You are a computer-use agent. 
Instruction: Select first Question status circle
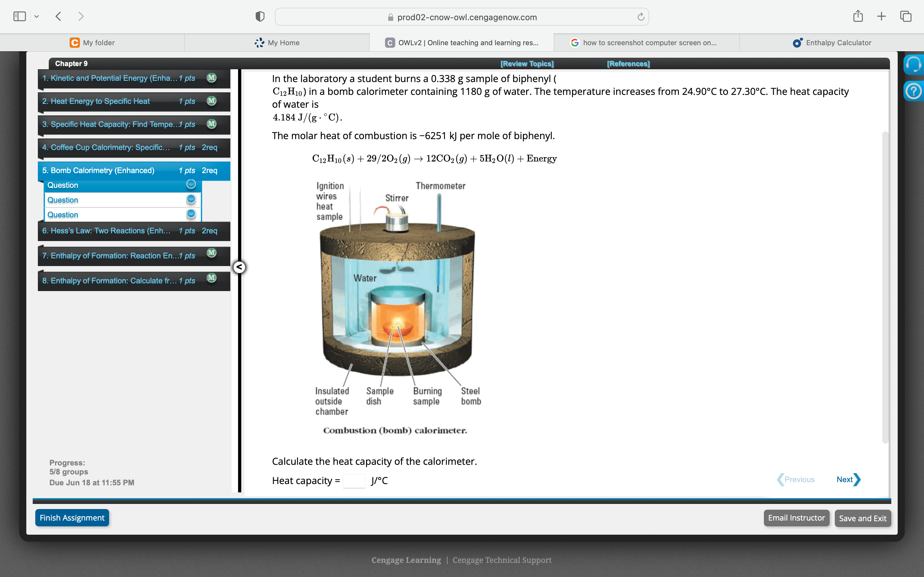(191, 185)
